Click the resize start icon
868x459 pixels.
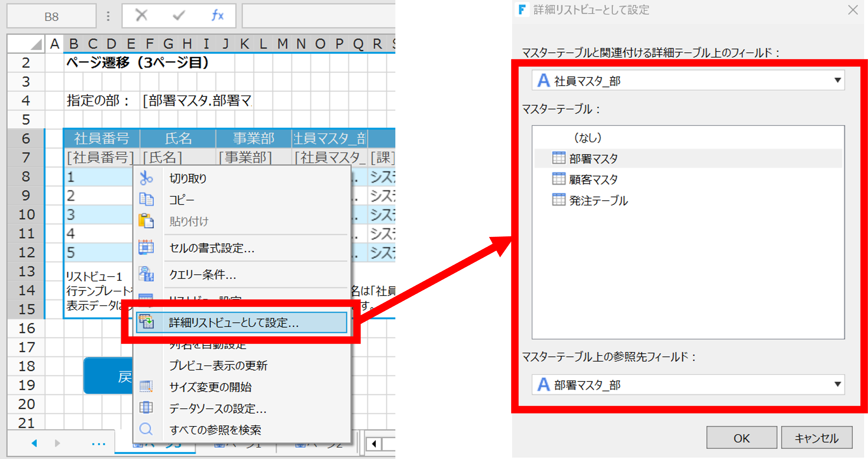[146, 387]
